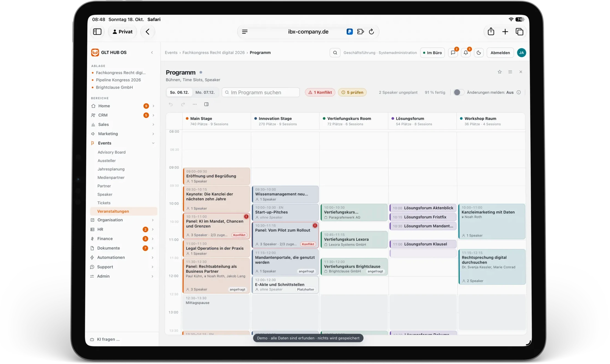The image size is (610, 364).
Task: Show info about Änderungen melden
Action: pyautogui.click(x=519, y=92)
